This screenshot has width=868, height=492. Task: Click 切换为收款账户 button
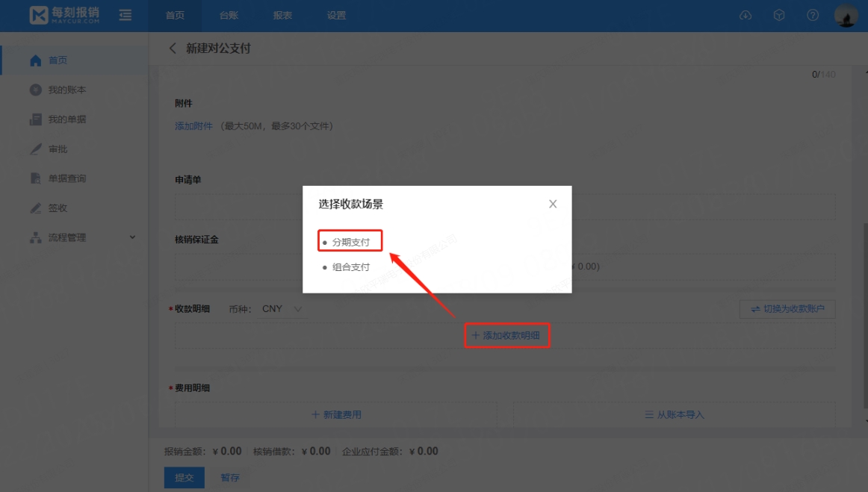click(x=787, y=309)
